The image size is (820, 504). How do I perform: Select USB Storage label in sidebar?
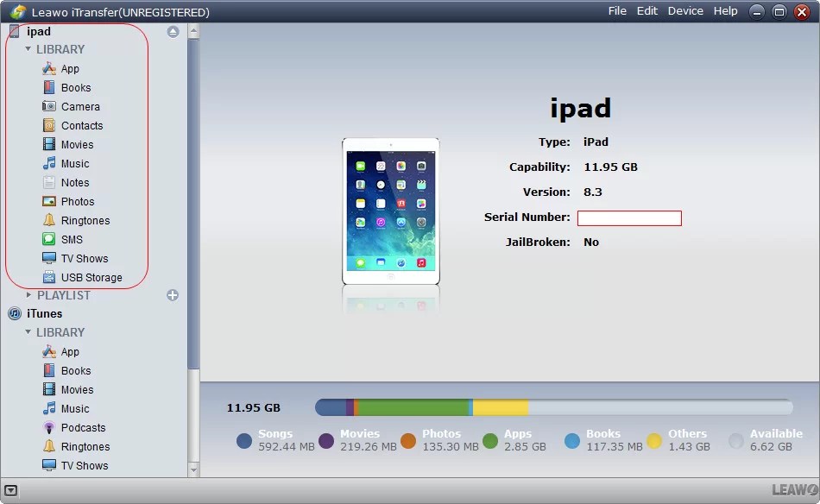pos(91,278)
